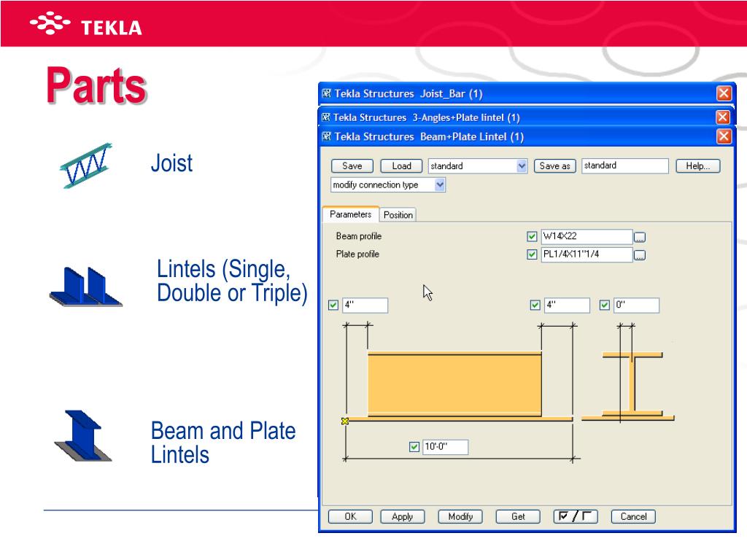Click the Plate profile PL1/4X11"1/4 field
747x560 pixels.
coord(587,254)
